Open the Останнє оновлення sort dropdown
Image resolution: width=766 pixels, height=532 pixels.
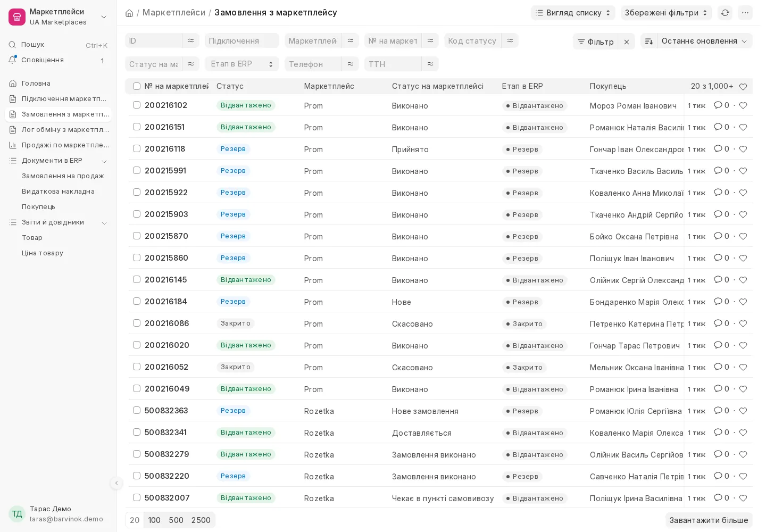pos(704,41)
